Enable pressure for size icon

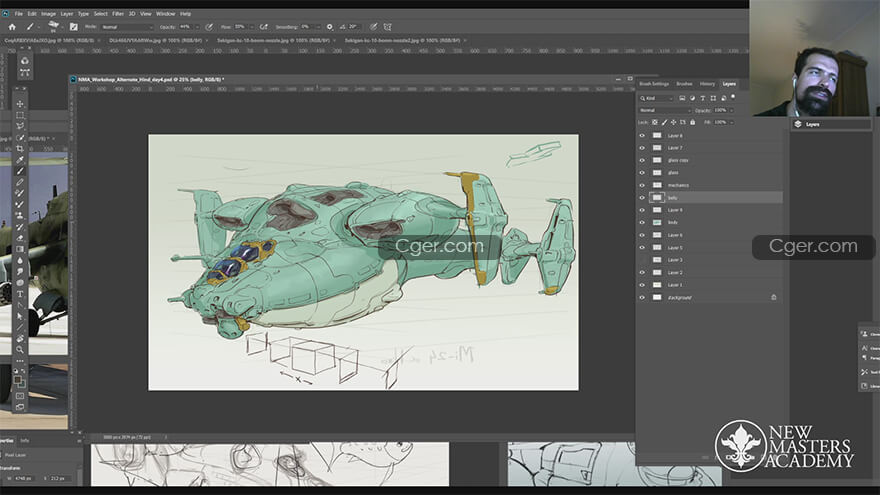click(373, 26)
